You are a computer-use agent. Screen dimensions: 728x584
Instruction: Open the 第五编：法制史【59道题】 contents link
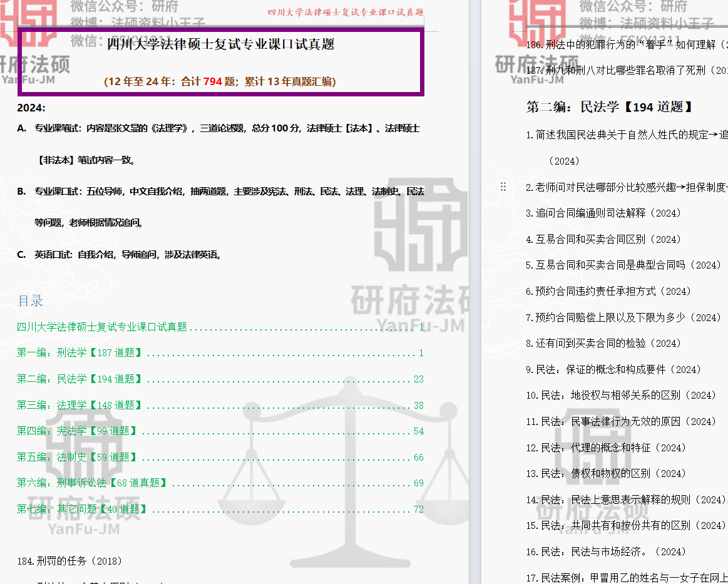click(x=220, y=458)
